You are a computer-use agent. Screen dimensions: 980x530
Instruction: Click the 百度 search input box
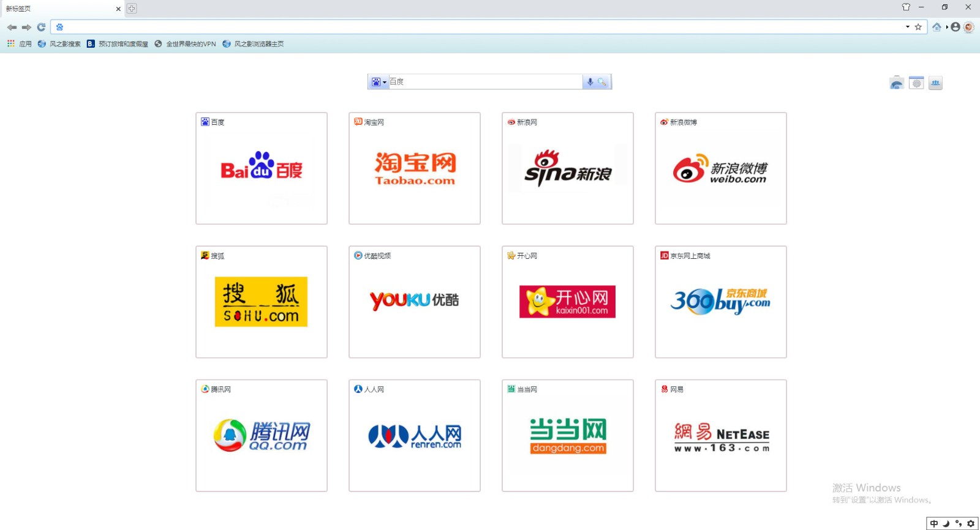click(486, 82)
